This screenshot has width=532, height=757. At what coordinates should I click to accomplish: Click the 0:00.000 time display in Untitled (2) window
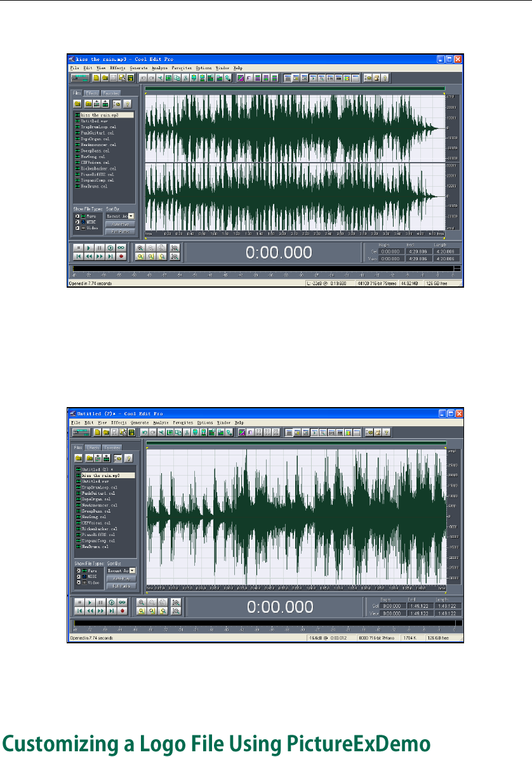(280, 607)
